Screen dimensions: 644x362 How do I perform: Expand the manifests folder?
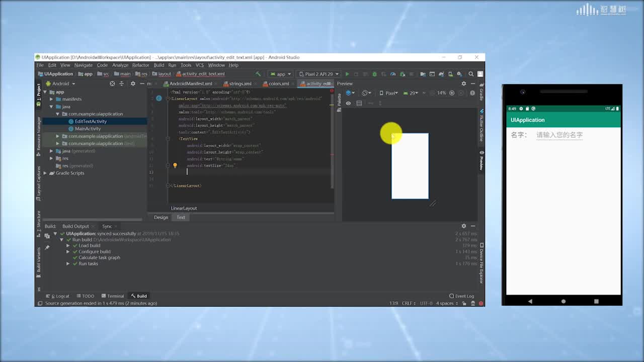click(51, 99)
